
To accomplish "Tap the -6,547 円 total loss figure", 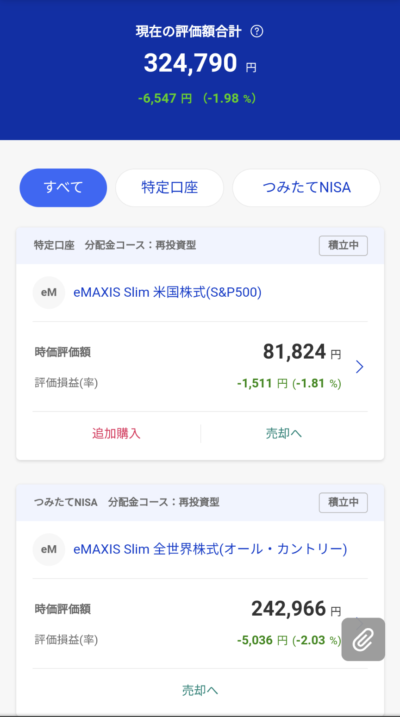I will (165, 98).
